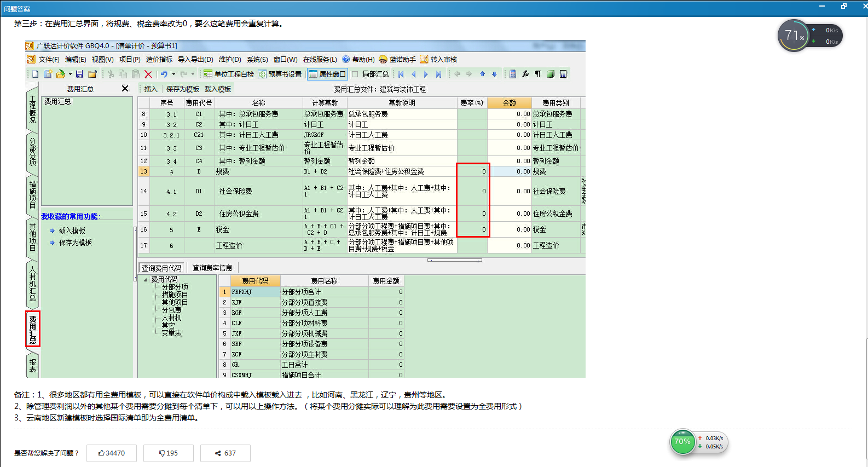868x467 pixels.
Task: Click the blue Move Down arrow icon
Action: [494, 74]
